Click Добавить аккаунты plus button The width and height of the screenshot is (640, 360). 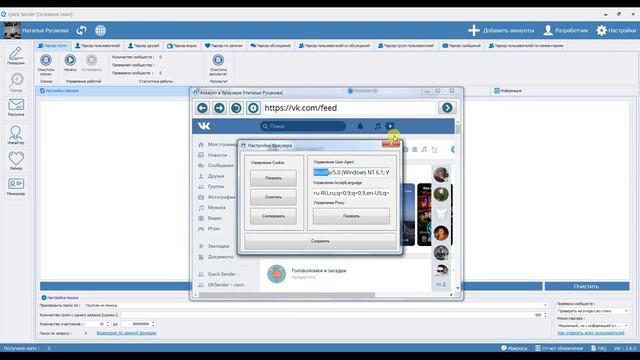click(x=500, y=30)
